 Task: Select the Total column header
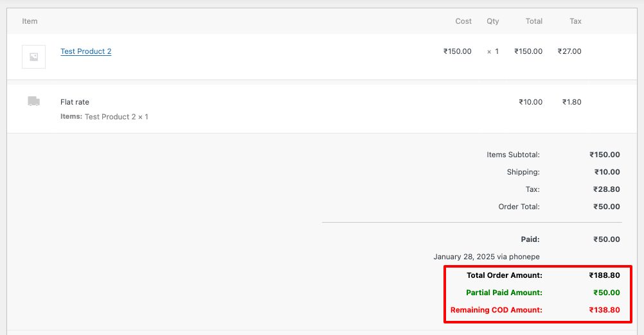534,21
